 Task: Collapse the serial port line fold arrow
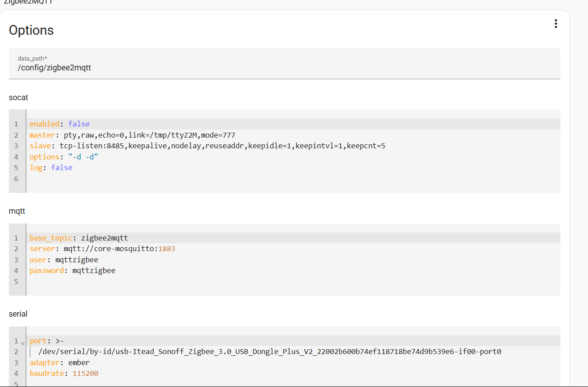coord(23,342)
